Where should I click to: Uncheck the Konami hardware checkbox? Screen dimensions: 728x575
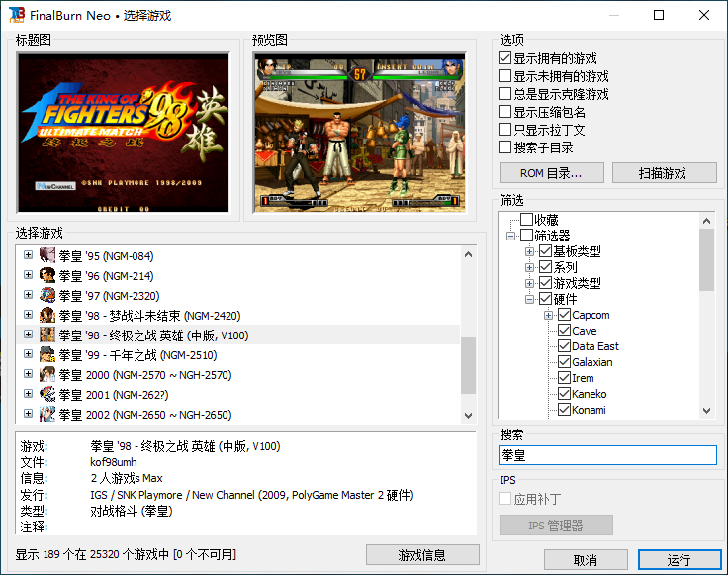(x=564, y=409)
